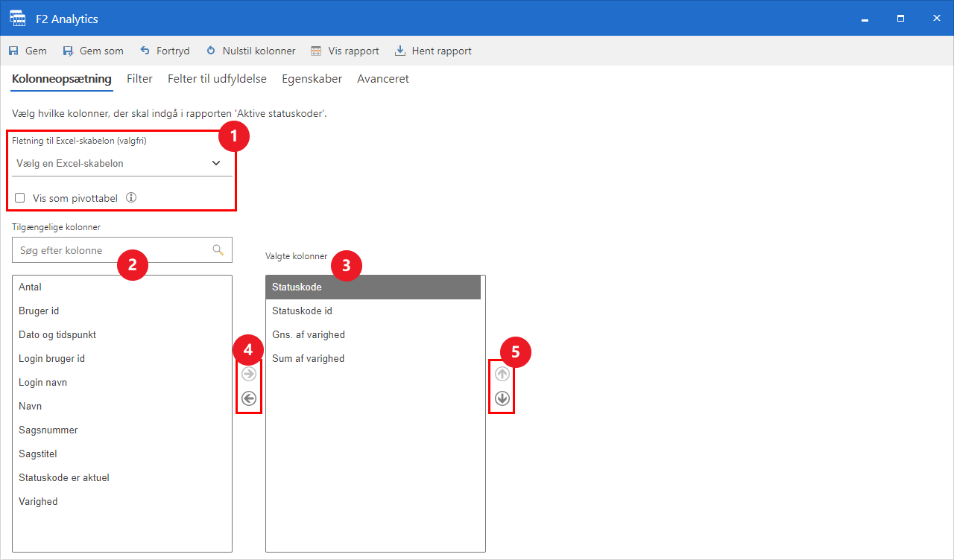Open the Felter til udfyldelse tab
Viewport: 954px width, 560px height.
click(x=217, y=79)
